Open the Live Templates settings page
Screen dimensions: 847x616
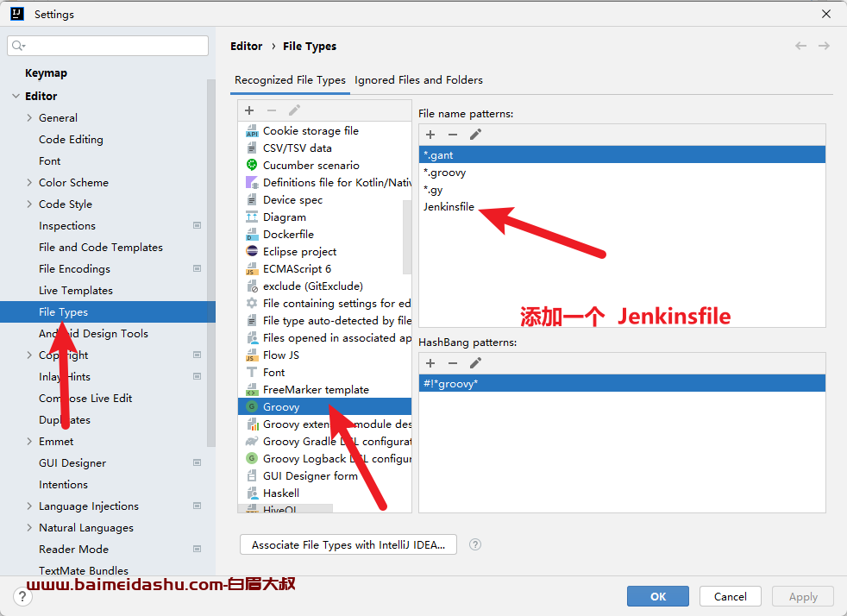(x=76, y=290)
